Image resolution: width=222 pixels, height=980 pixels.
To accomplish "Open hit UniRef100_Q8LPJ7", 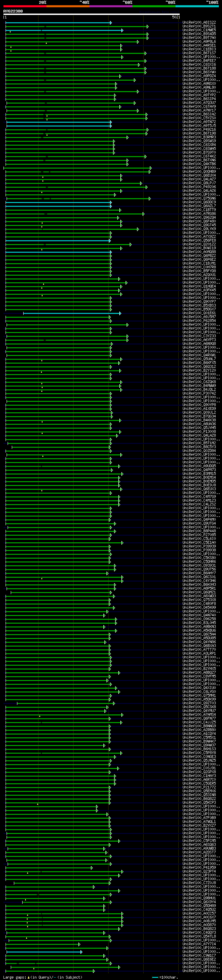I will pyautogui.click(x=199, y=183).
